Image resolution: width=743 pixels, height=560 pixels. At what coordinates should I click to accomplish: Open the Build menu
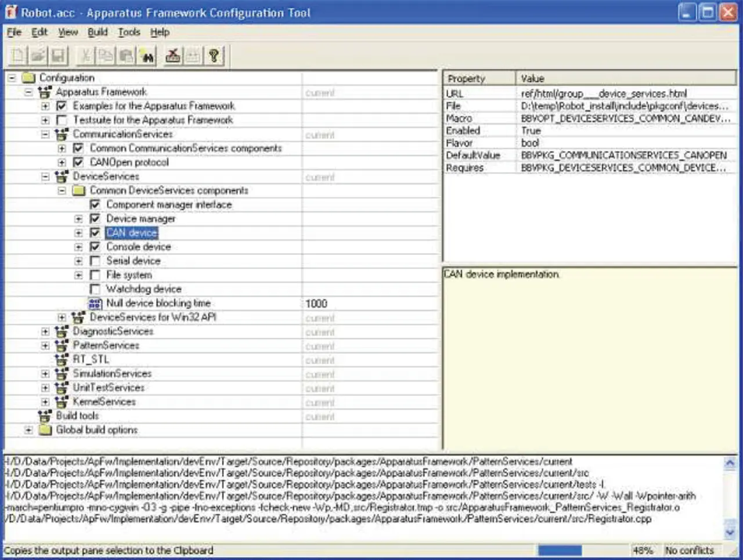98,32
